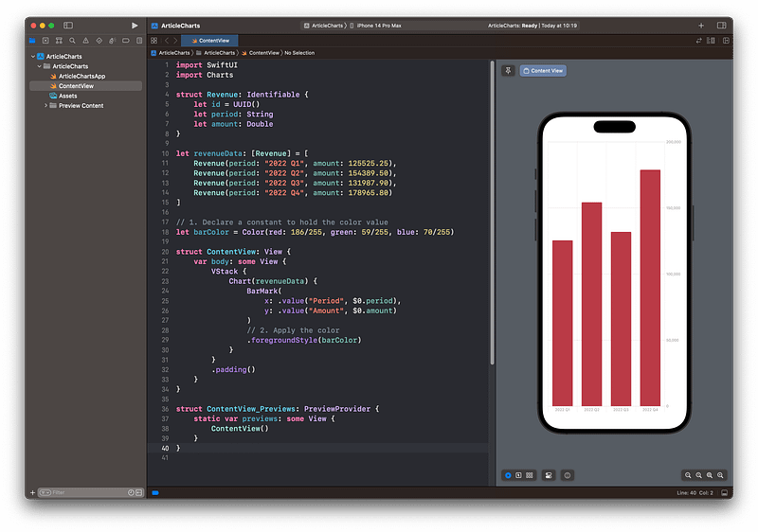The width and height of the screenshot is (758, 532).
Task: Toggle the inspectors panel
Action: [x=721, y=26]
